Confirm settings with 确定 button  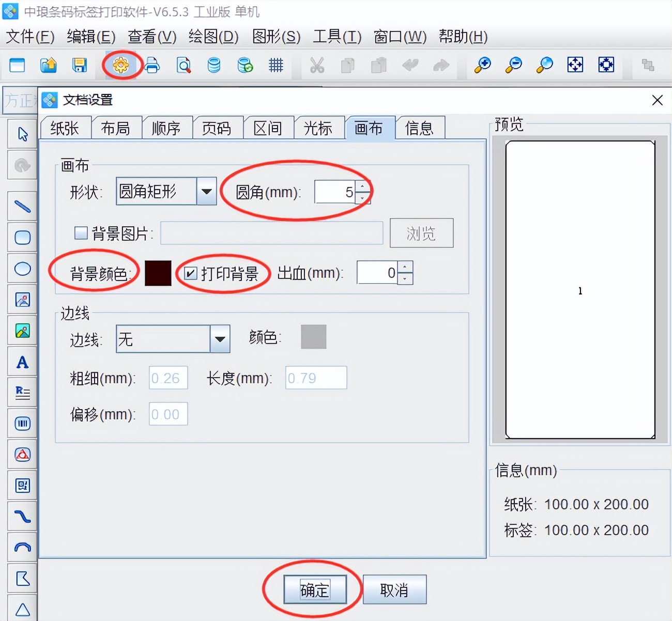[315, 589]
